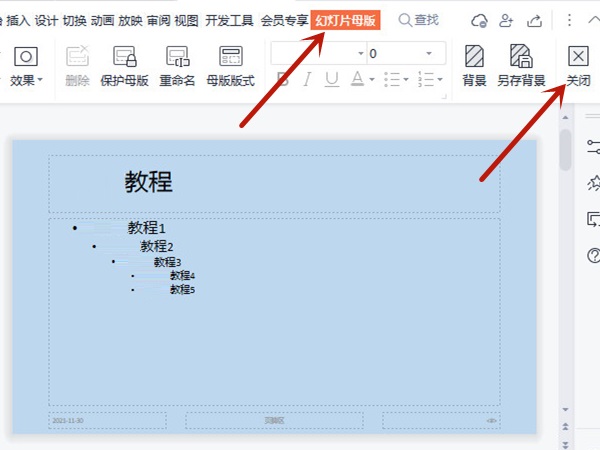This screenshot has width=600, height=450.
Task: Open the sidebar properties settings icon
Action: tap(593, 147)
